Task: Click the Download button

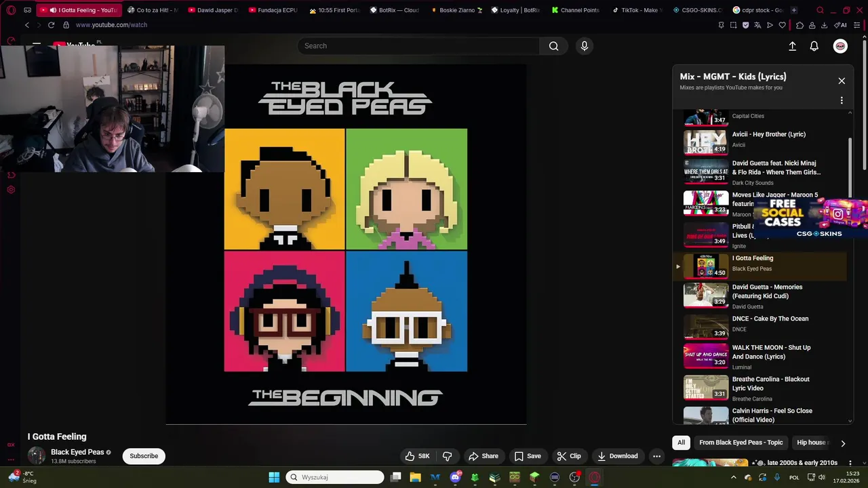Action: click(617, 456)
